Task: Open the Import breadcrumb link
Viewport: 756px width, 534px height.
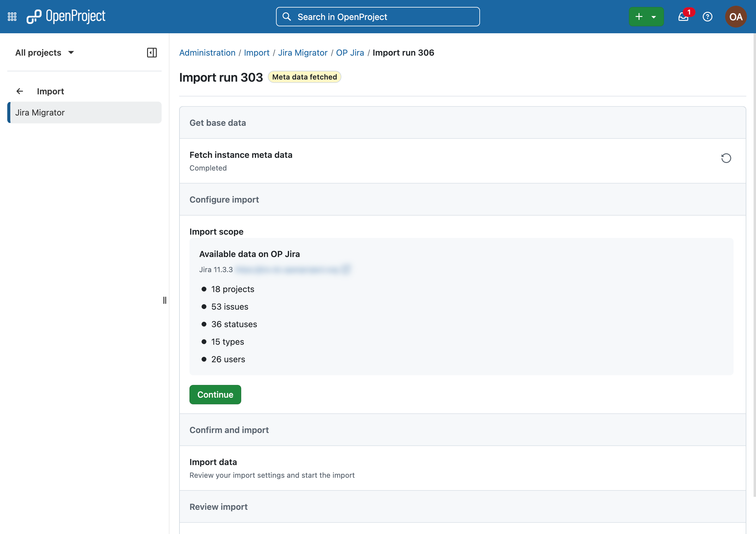Action: point(257,53)
